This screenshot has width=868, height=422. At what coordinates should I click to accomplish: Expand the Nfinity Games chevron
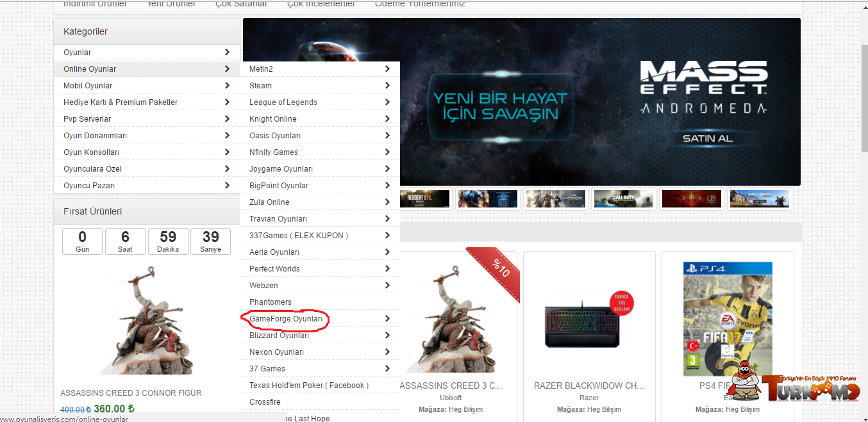click(x=387, y=152)
